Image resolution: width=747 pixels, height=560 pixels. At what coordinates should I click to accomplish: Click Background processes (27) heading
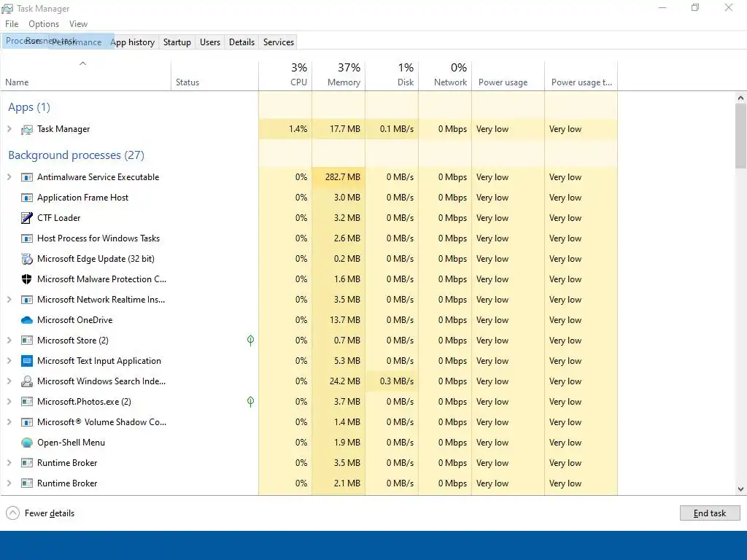point(76,155)
